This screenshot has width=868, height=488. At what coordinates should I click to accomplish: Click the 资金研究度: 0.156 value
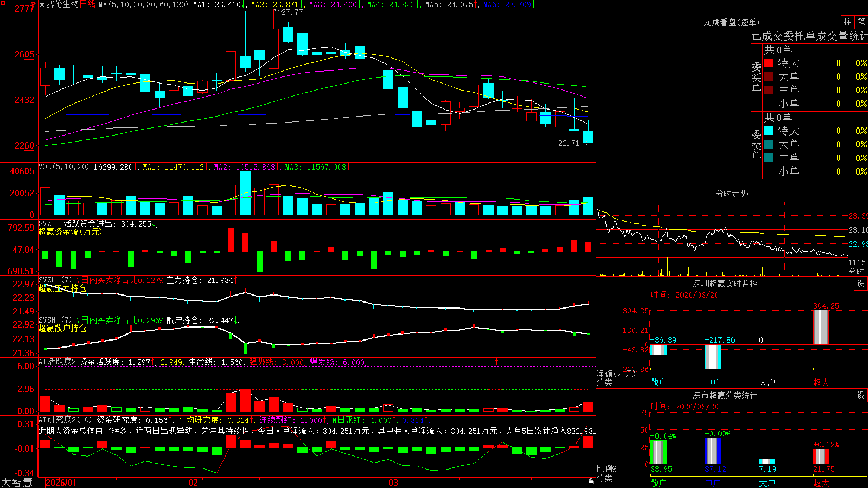coord(132,420)
